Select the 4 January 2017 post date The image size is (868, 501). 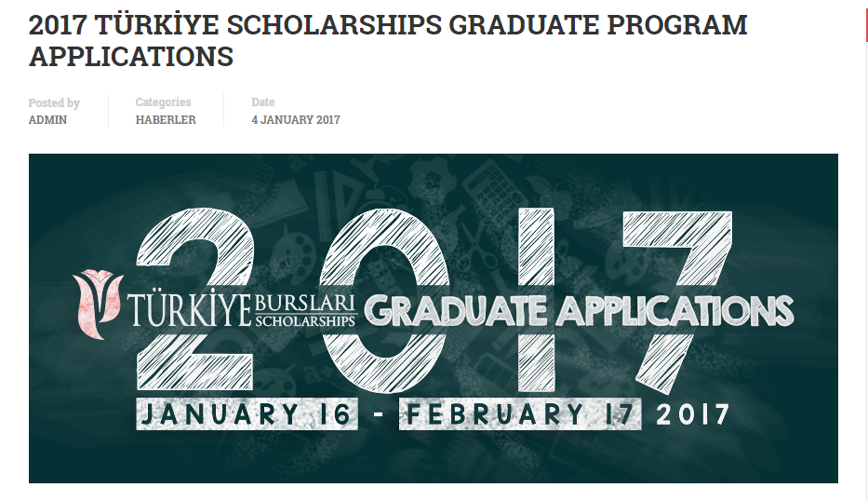pos(296,120)
